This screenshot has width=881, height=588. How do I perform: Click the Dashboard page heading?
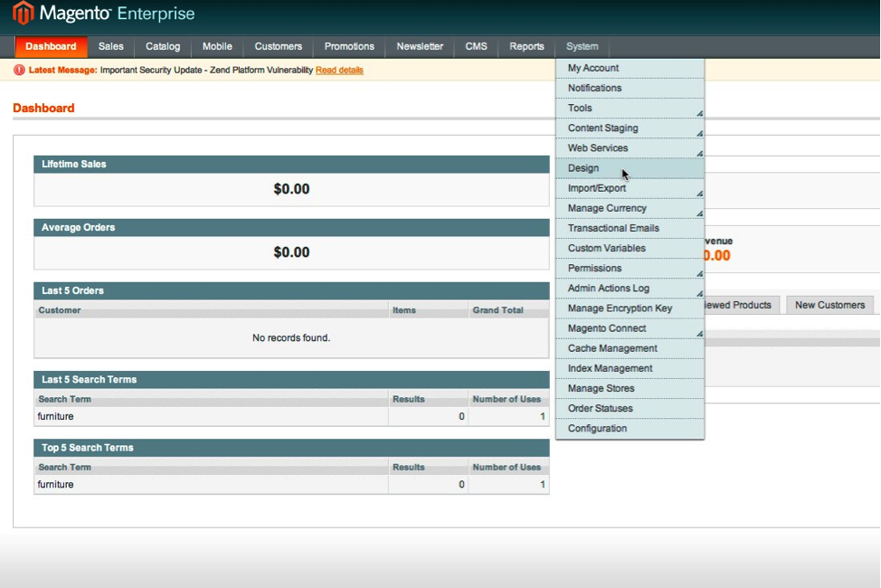[x=43, y=108]
